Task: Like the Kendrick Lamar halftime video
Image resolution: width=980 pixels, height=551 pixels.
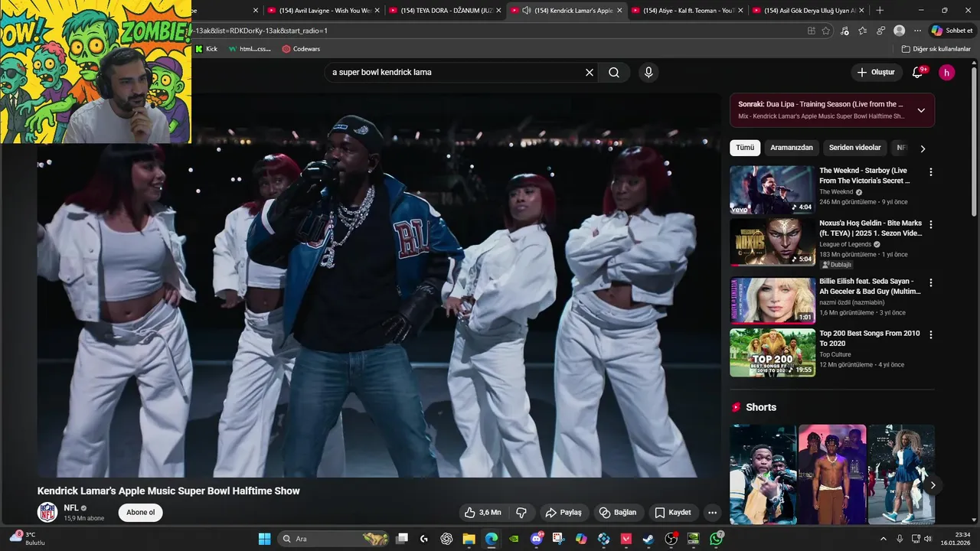Action: click(x=482, y=513)
